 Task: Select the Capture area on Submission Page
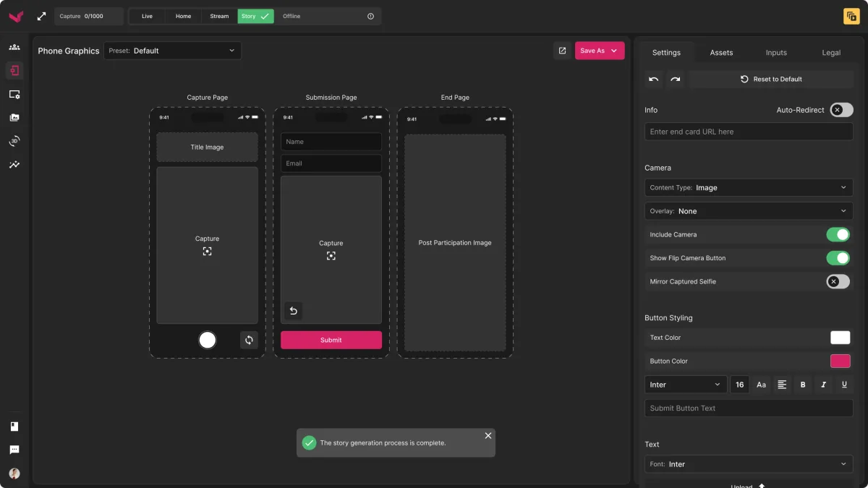point(331,249)
